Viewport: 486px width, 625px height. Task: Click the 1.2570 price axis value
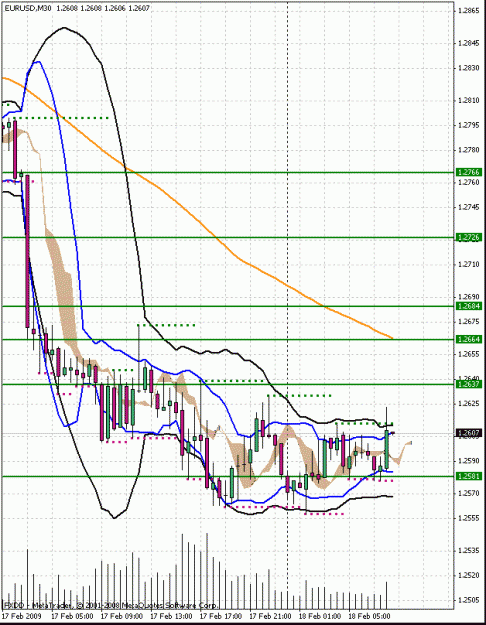pos(469,493)
